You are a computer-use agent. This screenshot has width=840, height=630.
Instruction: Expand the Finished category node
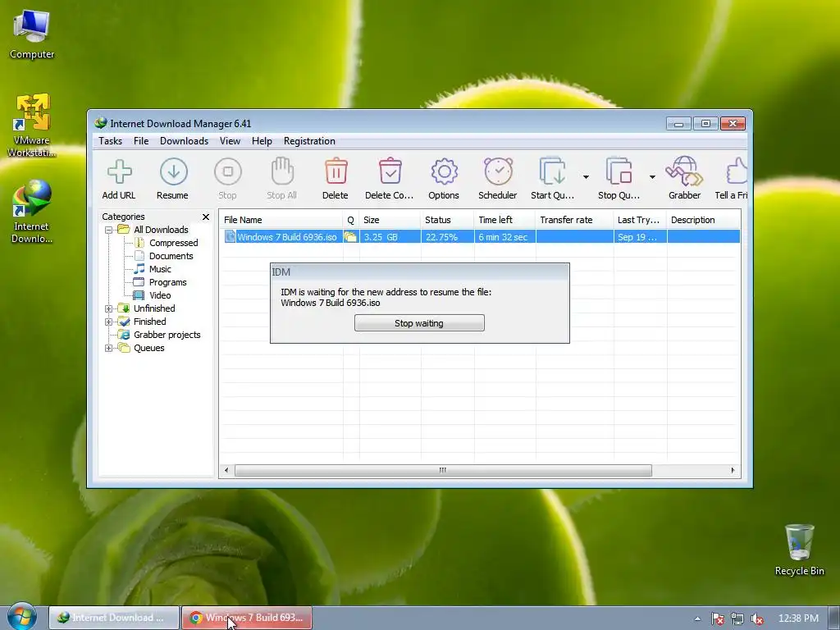click(x=109, y=322)
